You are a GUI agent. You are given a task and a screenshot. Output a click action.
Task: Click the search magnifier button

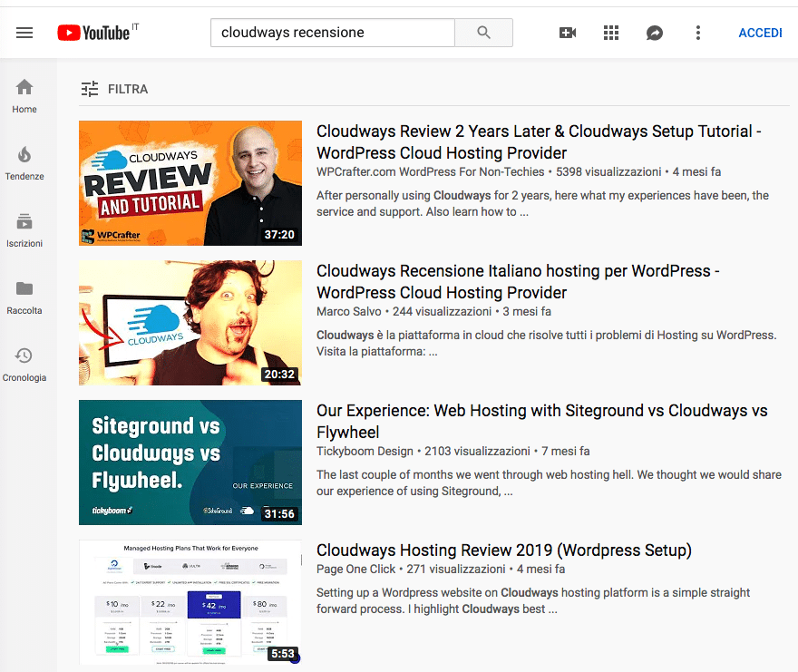click(483, 33)
